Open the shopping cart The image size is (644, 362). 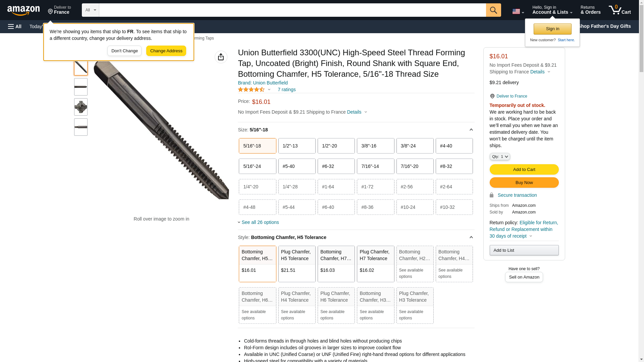pos(620,10)
